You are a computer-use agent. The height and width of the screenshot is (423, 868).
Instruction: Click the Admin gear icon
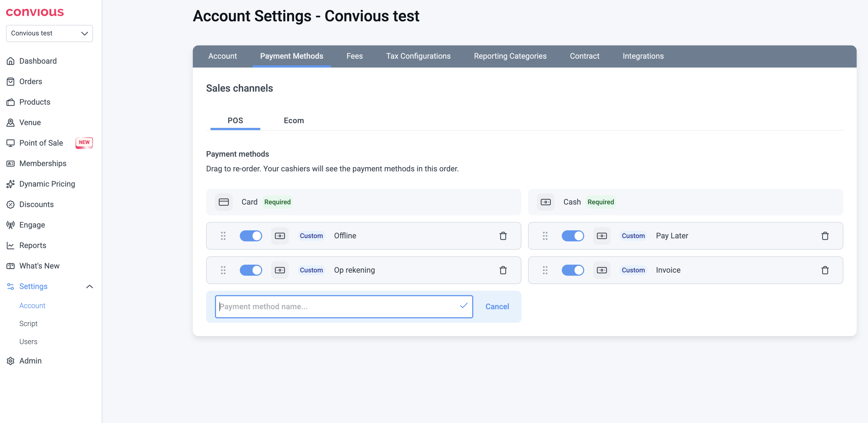(11, 361)
